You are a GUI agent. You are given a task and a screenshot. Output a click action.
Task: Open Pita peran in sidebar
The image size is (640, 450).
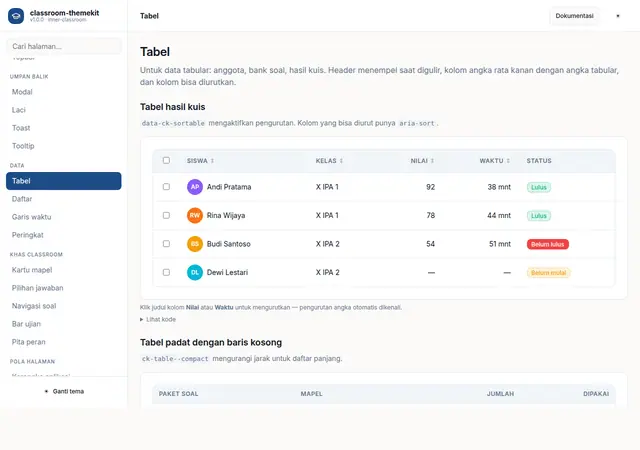[64, 342]
